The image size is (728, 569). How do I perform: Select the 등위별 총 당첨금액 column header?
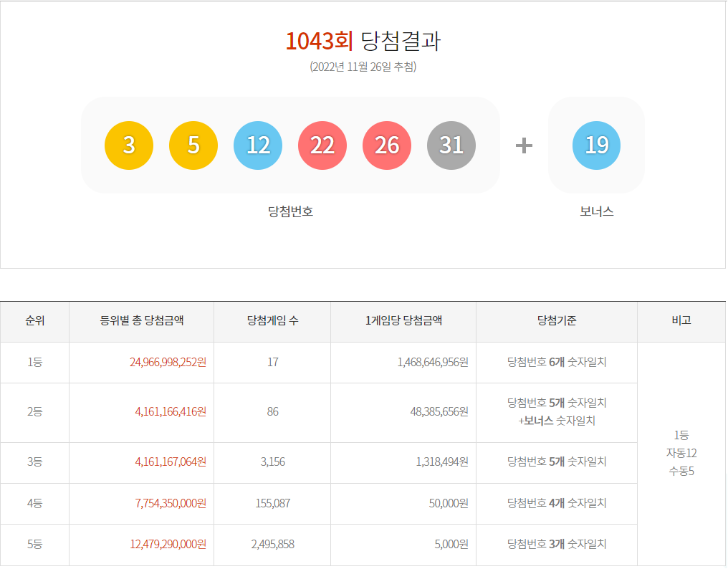coord(142,321)
